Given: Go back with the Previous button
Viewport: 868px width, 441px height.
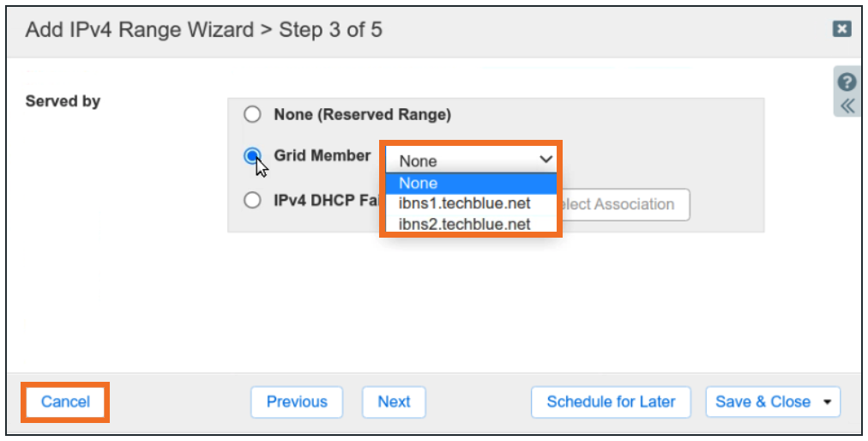Looking at the screenshot, I should click(x=297, y=402).
